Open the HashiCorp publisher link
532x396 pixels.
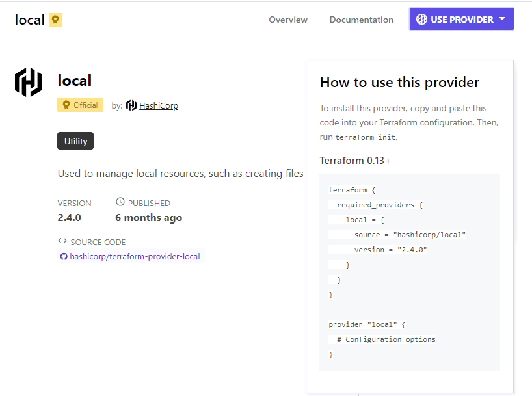click(x=159, y=105)
